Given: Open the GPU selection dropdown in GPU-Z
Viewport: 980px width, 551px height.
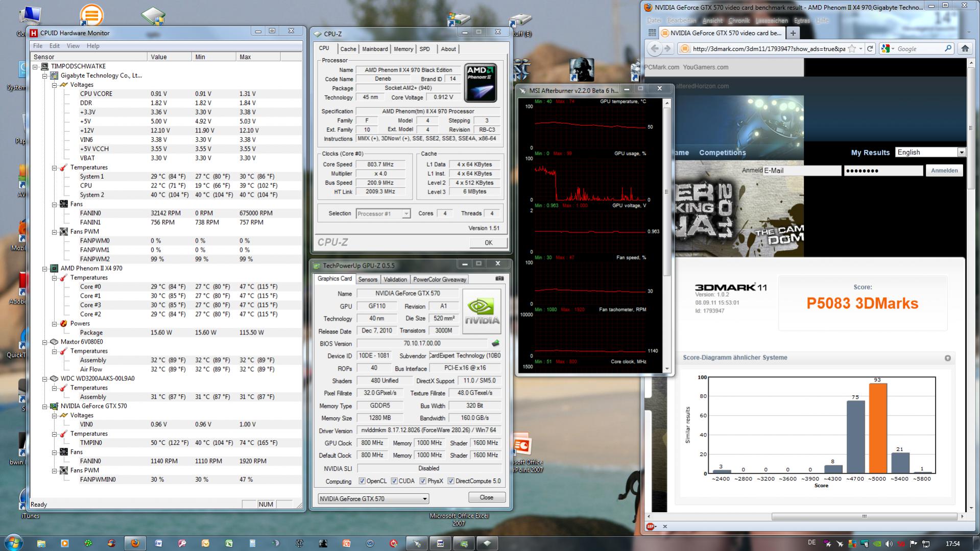Looking at the screenshot, I should tap(373, 499).
